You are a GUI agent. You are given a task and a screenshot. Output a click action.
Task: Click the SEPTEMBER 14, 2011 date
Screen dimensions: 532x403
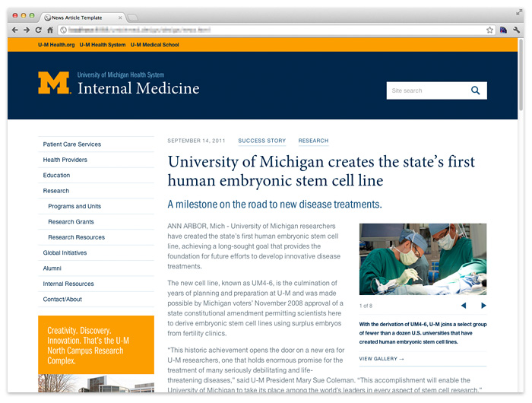196,141
